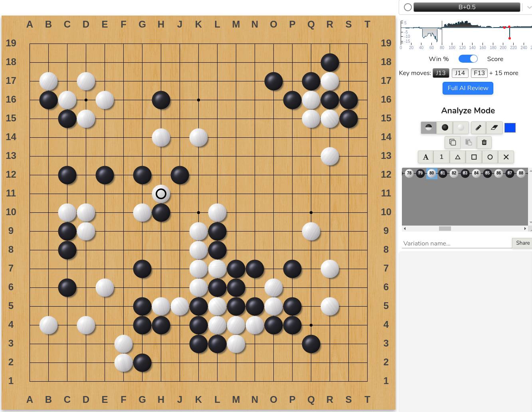
Task: Activate the pencil draw tool
Action: 478,128
